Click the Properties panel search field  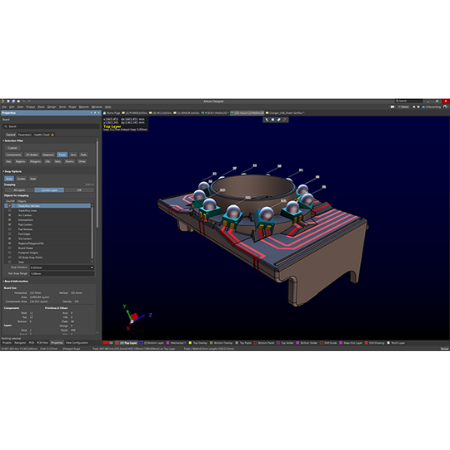(x=51, y=126)
